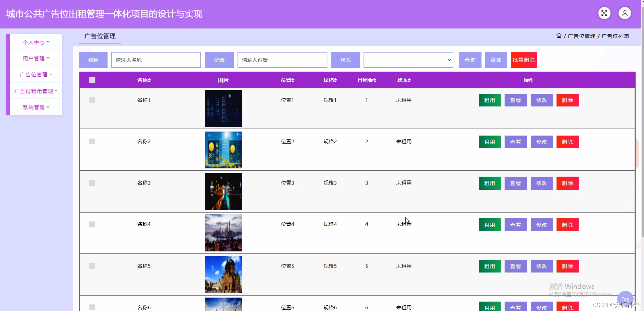Click the 请输入名称 input field
This screenshot has width=644, height=311.
[x=156, y=60]
